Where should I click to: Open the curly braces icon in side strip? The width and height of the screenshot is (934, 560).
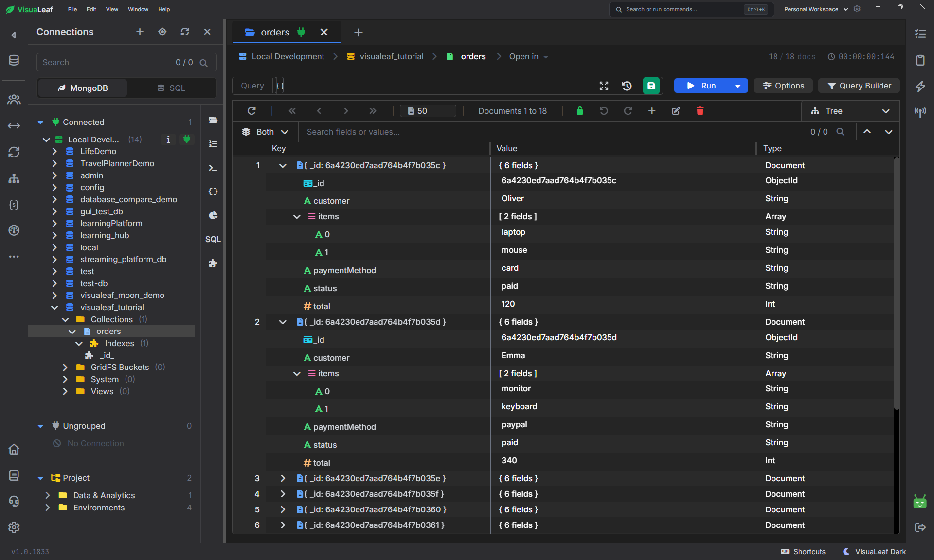click(213, 192)
